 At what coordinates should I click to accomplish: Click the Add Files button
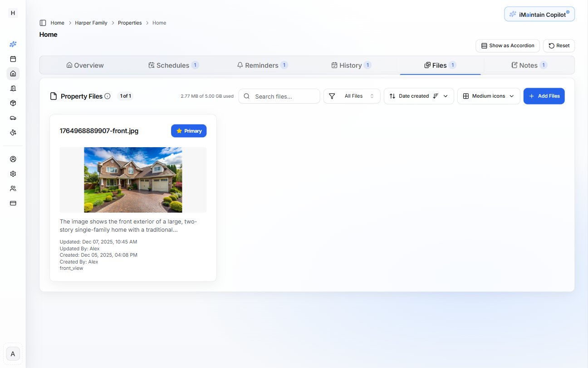(x=544, y=96)
